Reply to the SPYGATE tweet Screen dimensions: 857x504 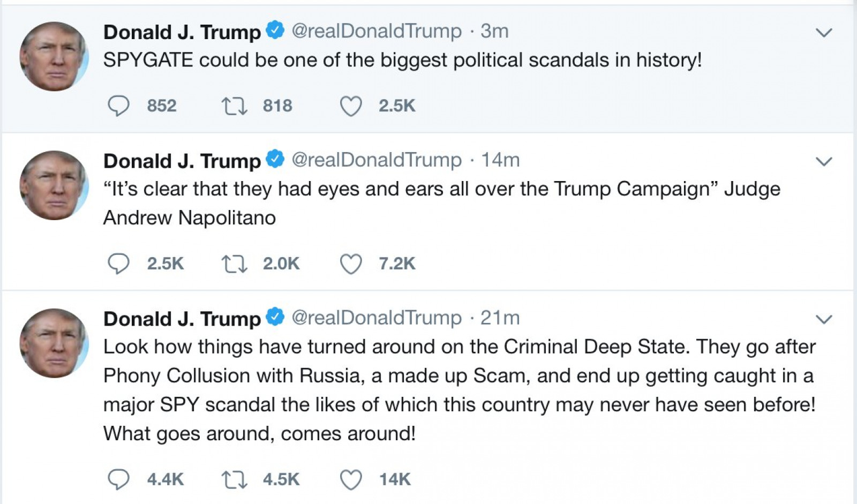pyautogui.click(x=118, y=106)
